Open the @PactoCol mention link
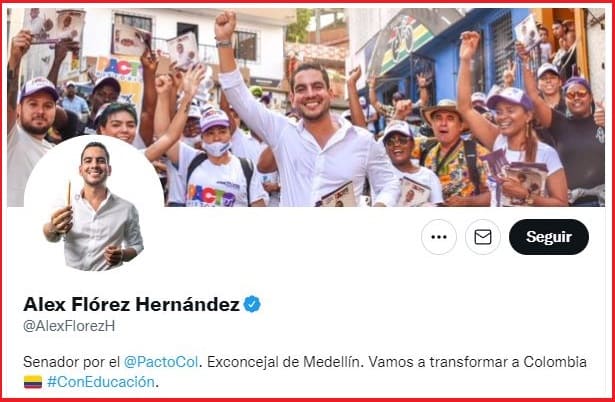The width and height of the screenshot is (615, 402). pos(161,362)
